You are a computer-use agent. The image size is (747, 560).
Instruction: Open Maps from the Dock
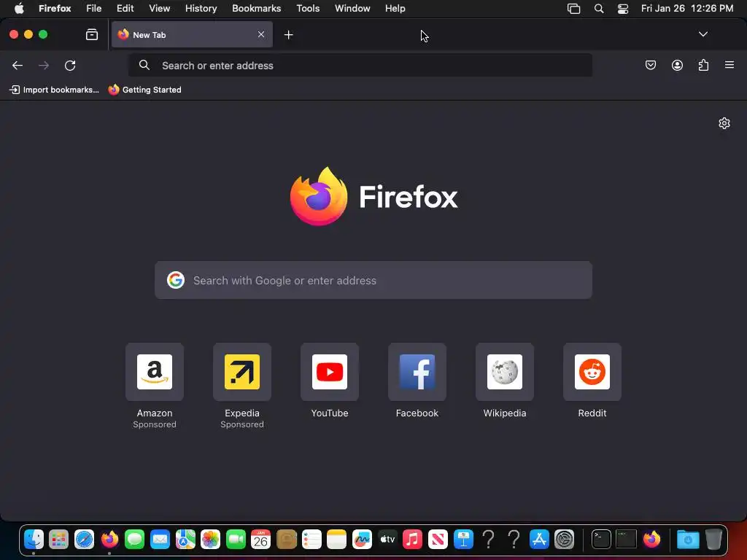tap(185, 540)
